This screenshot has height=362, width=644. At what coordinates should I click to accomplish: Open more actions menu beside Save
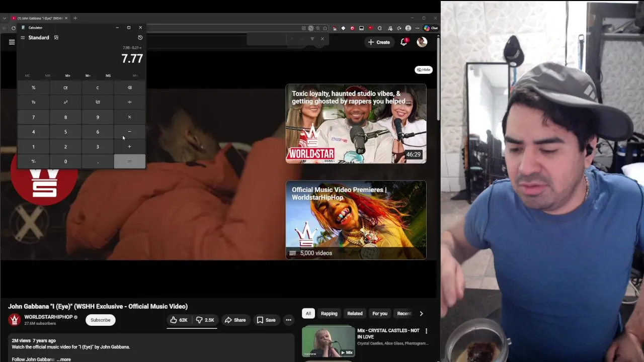[288, 320]
